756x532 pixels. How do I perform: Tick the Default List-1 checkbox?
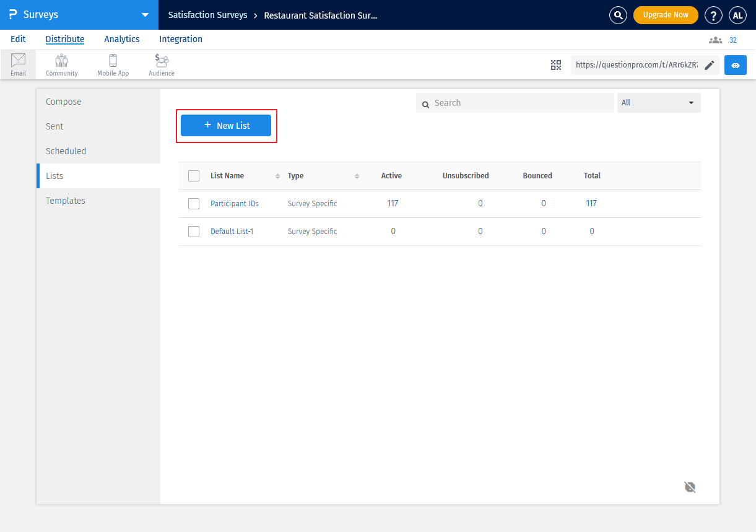(x=194, y=232)
